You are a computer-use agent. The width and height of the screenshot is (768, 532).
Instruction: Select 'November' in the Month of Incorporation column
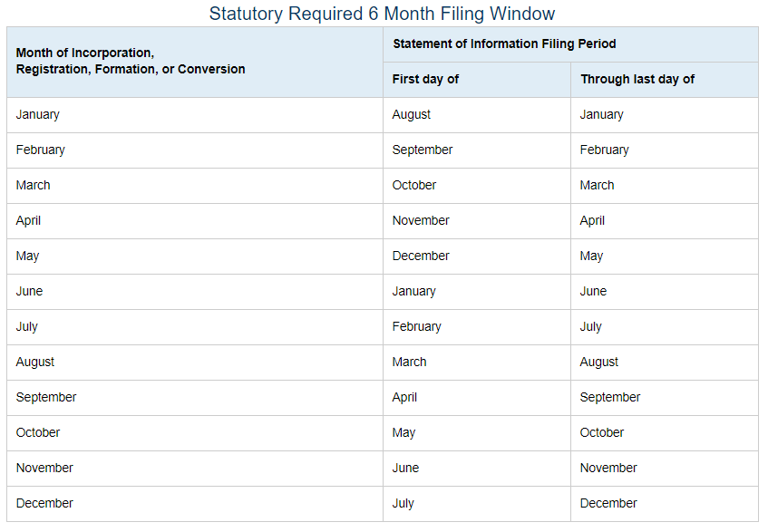pyautogui.click(x=44, y=468)
